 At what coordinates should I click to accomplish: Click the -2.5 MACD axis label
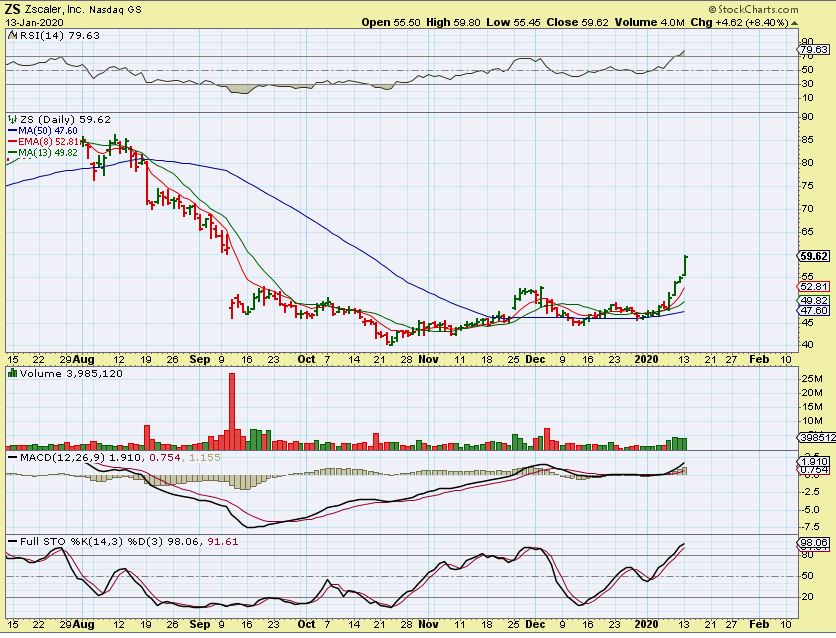pyautogui.click(x=810, y=492)
